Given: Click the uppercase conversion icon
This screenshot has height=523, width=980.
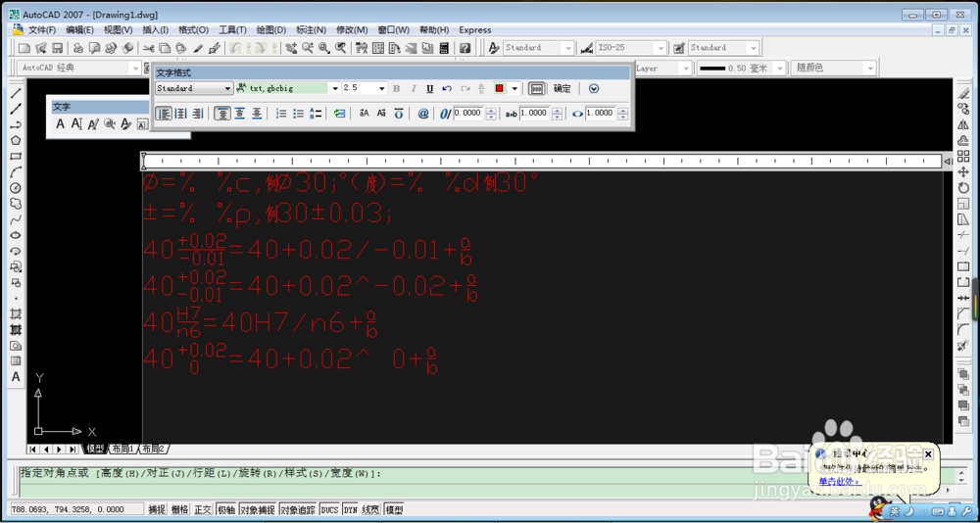Looking at the screenshot, I should point(365,114).
